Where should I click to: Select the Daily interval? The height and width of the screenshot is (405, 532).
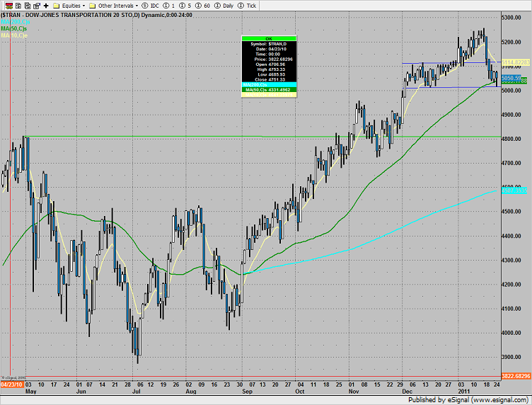[224, 6]
